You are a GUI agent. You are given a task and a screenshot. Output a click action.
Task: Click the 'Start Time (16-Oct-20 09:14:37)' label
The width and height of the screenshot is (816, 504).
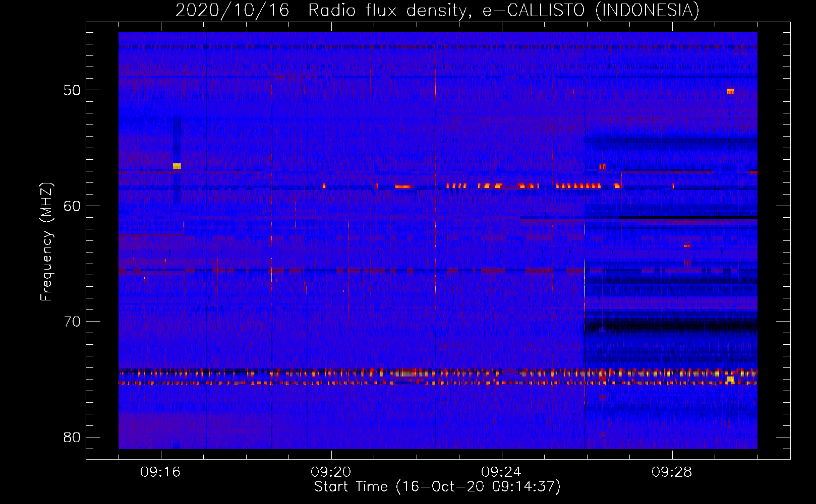click(x=437, y=487)
